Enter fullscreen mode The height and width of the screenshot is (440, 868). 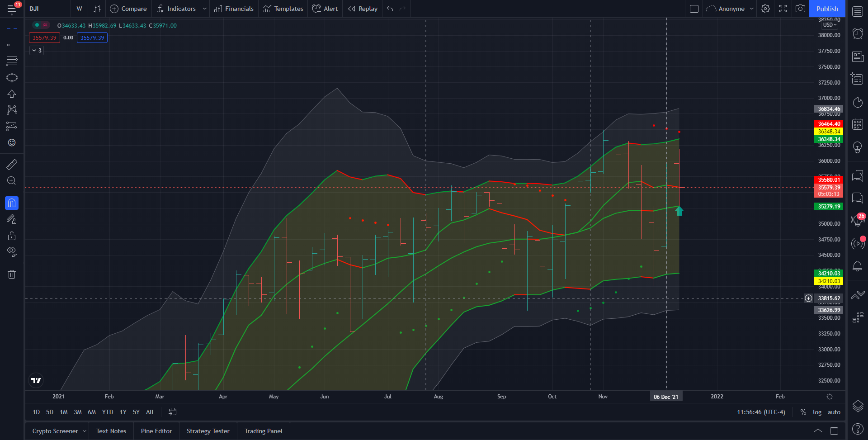[x=783, y=9]
